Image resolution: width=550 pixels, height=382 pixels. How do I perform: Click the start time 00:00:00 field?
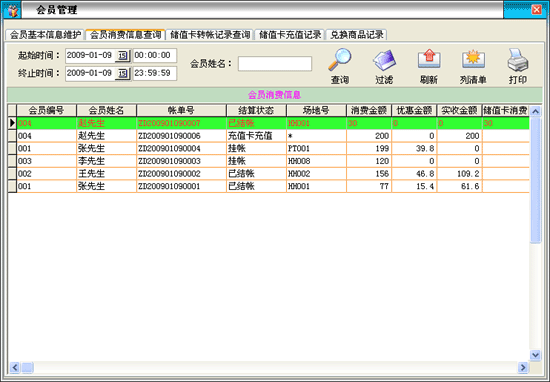[155, 55]
